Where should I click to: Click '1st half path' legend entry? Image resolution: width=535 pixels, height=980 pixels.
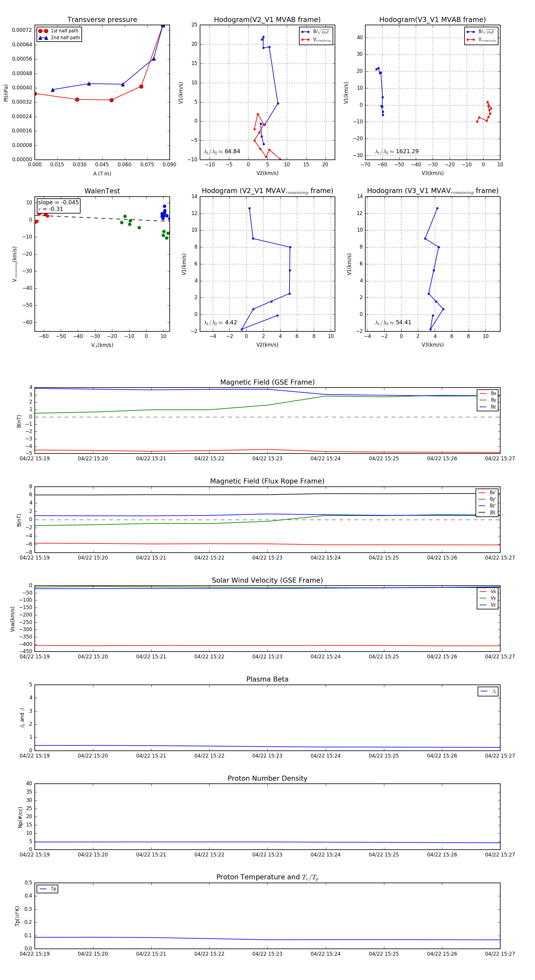point(59,31)
